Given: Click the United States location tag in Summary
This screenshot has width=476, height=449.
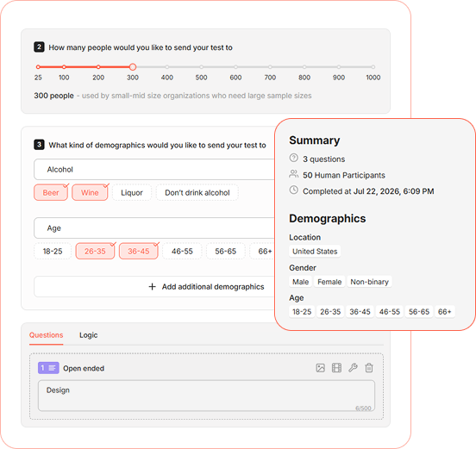Looking at the screenshot, I should 315,251.
